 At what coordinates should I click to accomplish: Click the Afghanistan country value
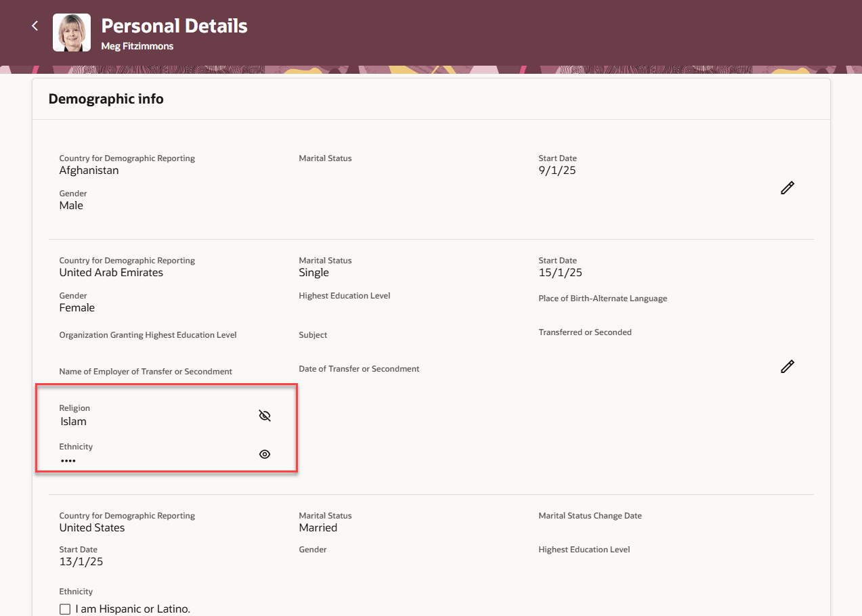(89, 171)
